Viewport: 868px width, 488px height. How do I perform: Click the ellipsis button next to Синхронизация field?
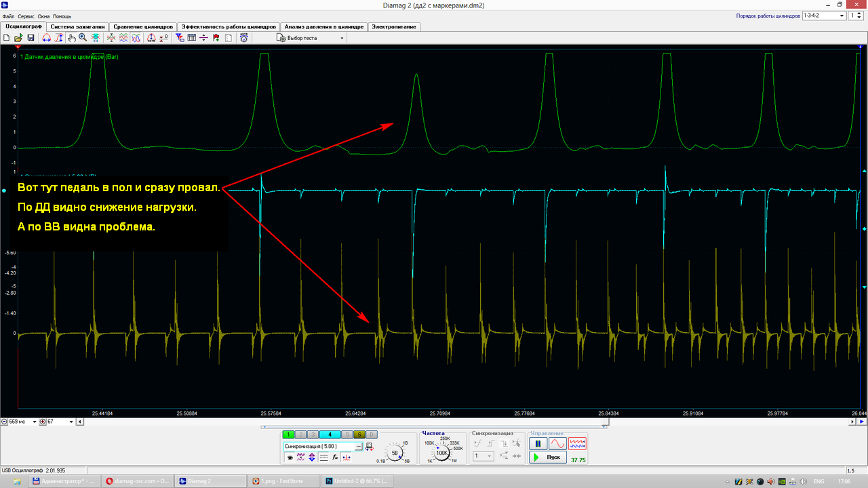tap(359, 447)
